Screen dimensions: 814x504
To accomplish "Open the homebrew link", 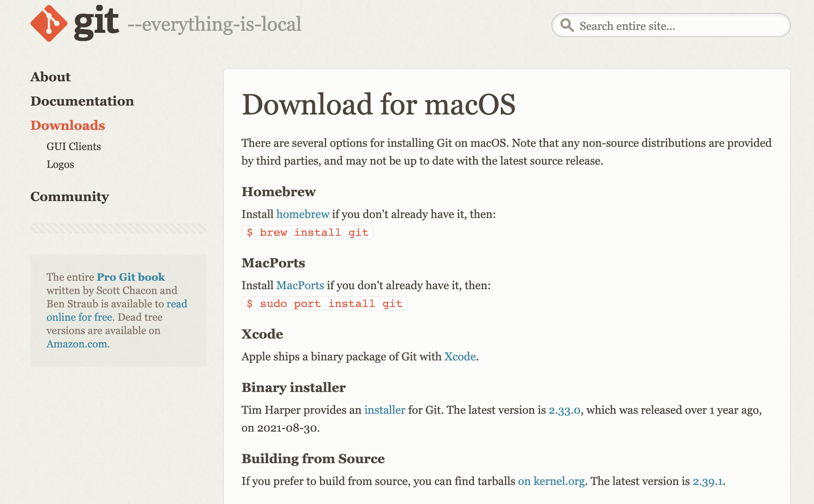I will (302, 214).
